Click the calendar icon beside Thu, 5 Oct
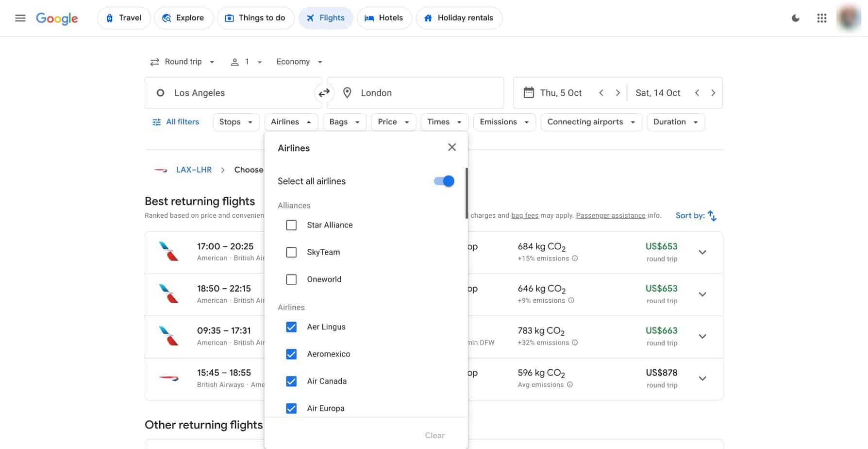Image resolution: width=868 pixels, height=449 pixels. coord(529,92)
